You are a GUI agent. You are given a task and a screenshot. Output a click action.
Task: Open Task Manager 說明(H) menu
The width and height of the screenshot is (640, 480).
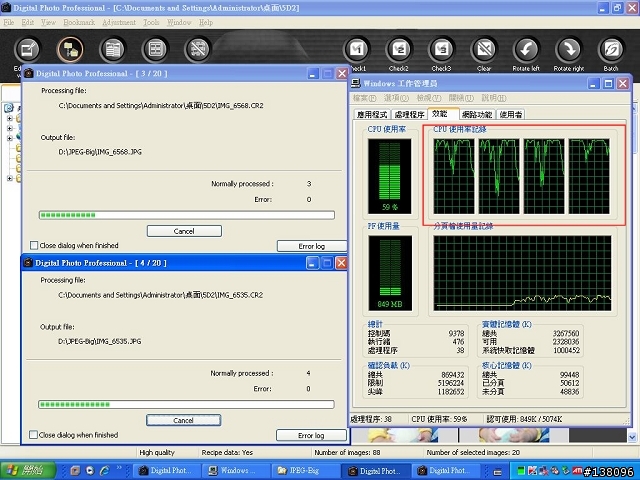[x=494, y=98]
